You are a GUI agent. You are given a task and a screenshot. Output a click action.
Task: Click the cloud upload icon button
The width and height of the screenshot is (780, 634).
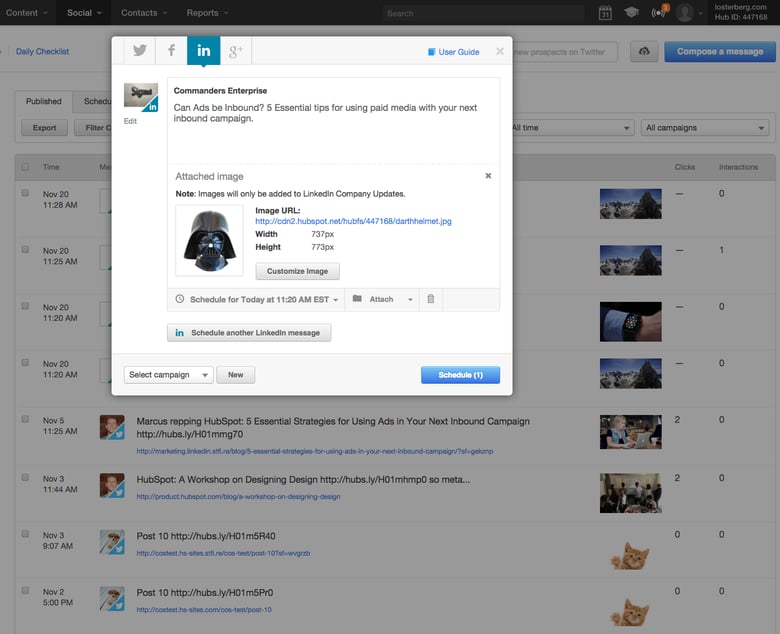pyautogui.click(x=644, y=51)
